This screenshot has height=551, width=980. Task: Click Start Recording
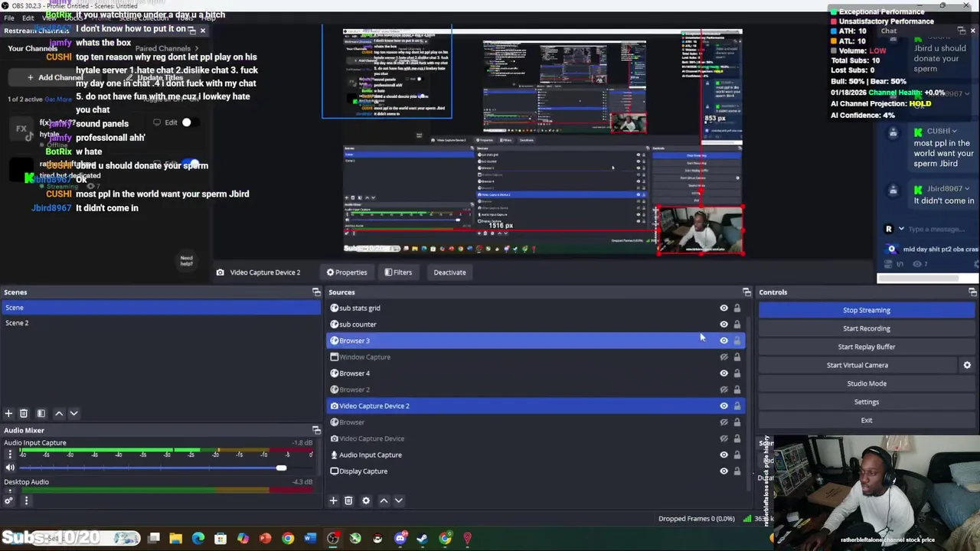coord(867,328)
